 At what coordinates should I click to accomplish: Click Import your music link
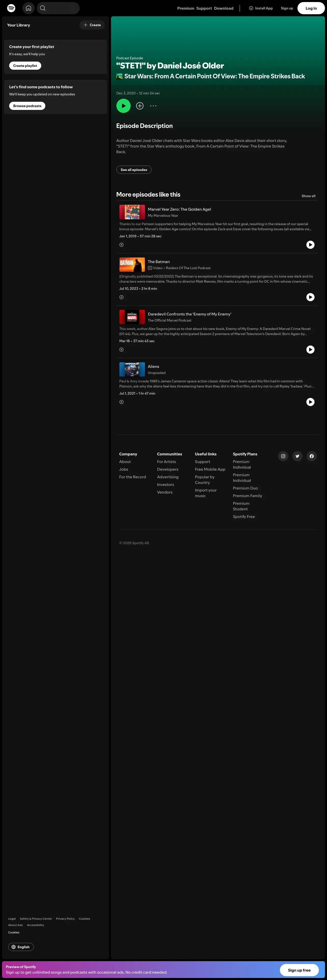coord(206,493)
